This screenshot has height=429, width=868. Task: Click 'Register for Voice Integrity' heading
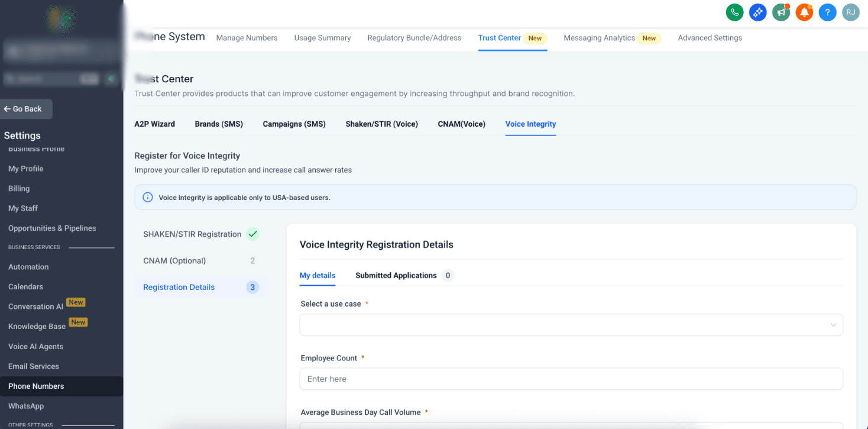coord(187,156)
